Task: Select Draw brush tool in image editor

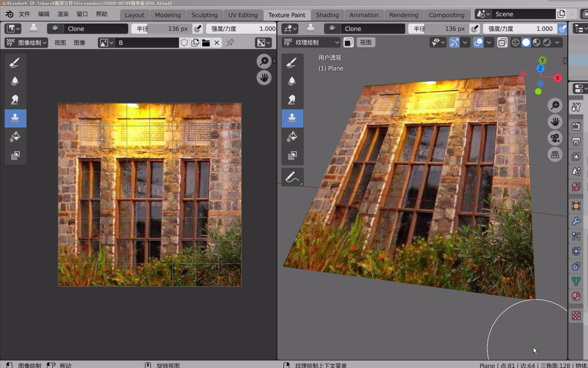Action: coord(15,63)
